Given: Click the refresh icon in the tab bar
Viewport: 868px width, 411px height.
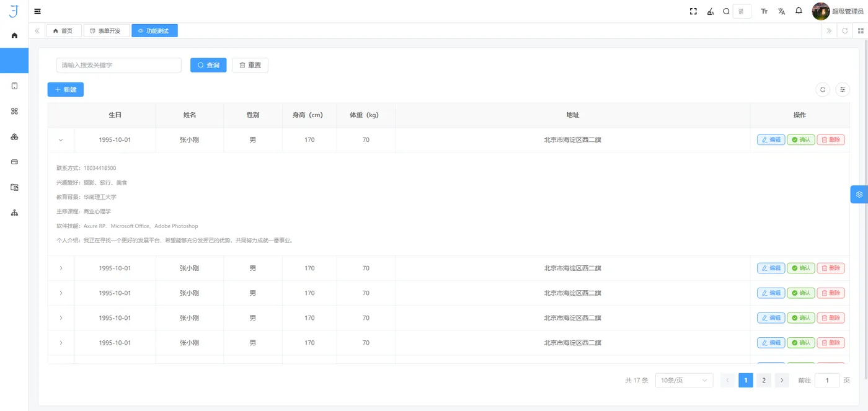Looking at the screenshot, I should point(845,30).
